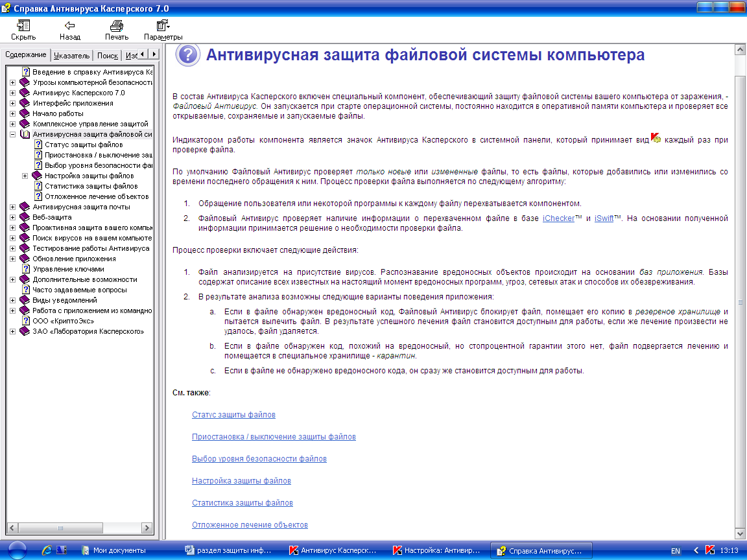
Task: Click the book icon next to Угрозы компьютерной безопасности
Action: 25,82
